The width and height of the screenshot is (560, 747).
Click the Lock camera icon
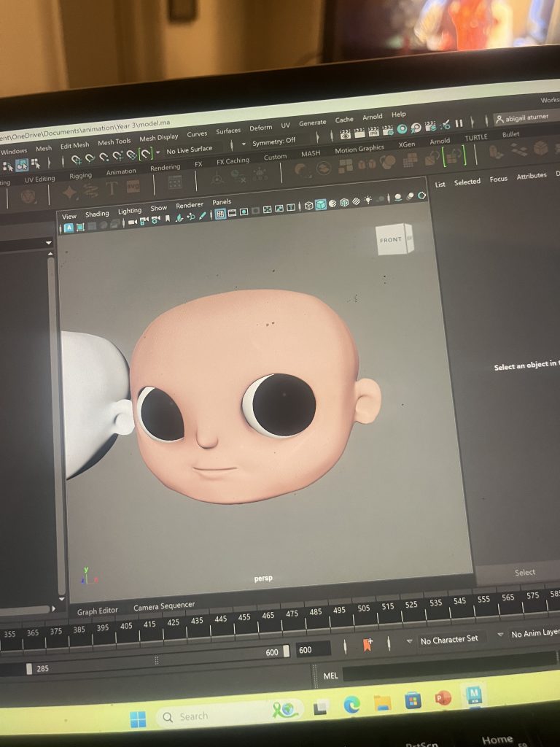click(144, 220)
